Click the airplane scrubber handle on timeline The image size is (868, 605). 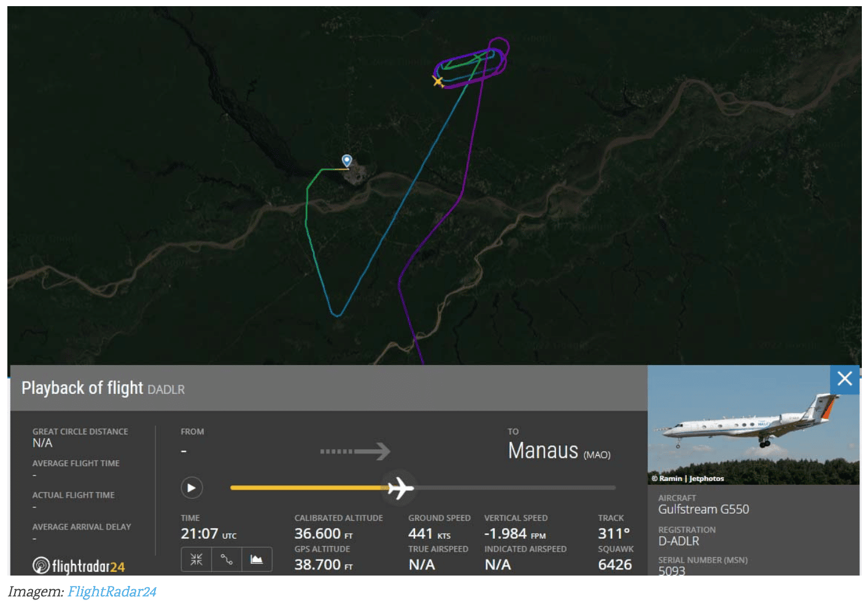point(400,488)
